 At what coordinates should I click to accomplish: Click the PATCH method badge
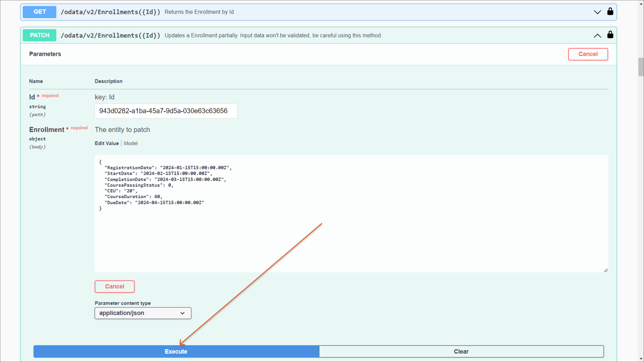coord(40,36)
